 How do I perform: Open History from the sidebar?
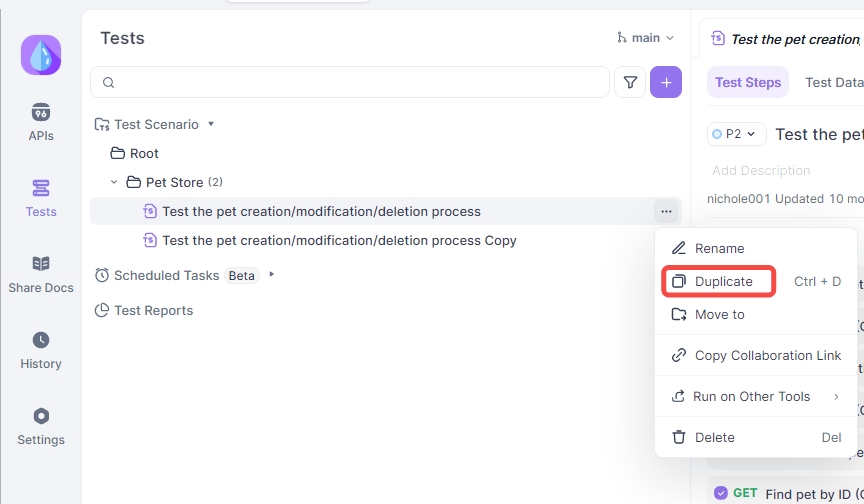click(41, 351)
